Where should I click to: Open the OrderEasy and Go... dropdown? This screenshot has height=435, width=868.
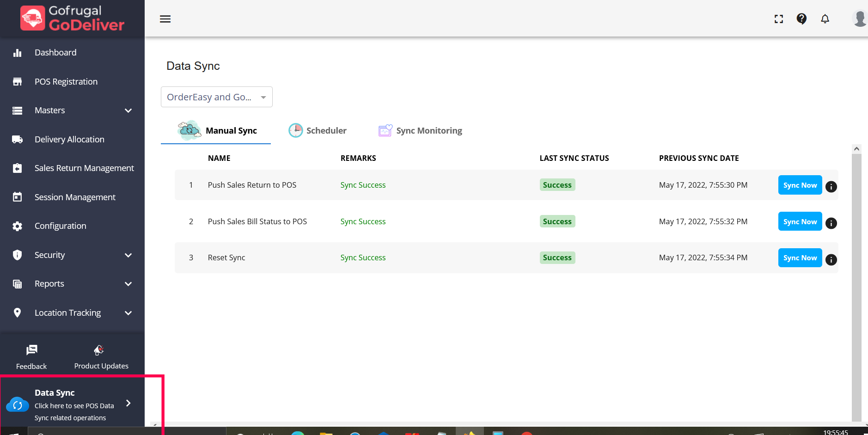click(x=216, y=97)
